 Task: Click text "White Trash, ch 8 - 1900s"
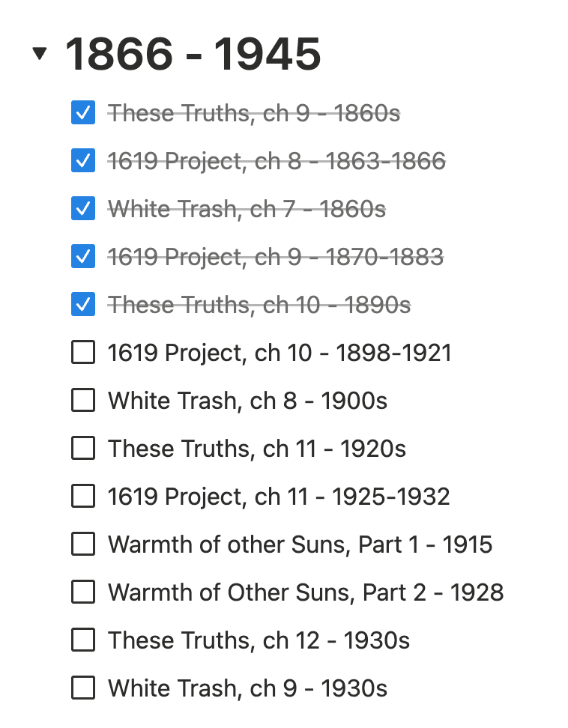[x=247, y=401]
